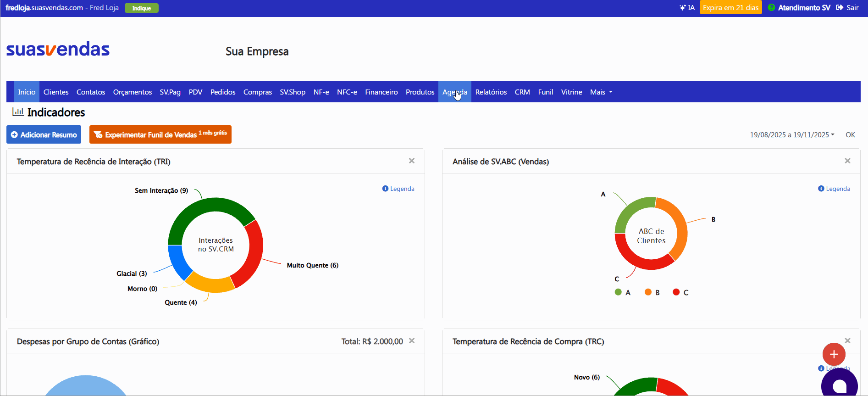
Task: Open the Orçamentos menu
Action: pos(133,92)
